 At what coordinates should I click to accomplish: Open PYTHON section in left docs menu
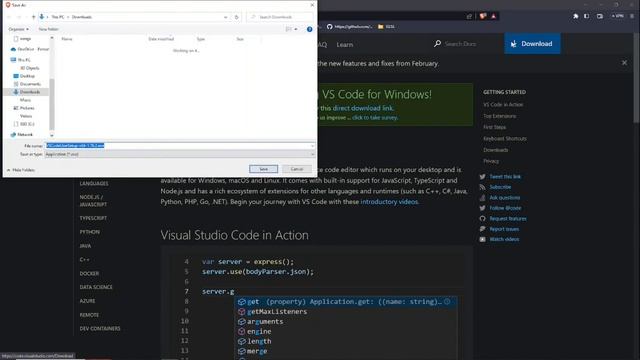pos(89,232)
